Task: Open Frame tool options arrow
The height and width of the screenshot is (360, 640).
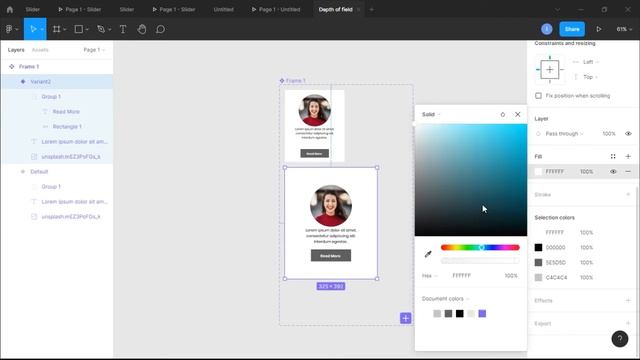Action: [x=64, y=29]
